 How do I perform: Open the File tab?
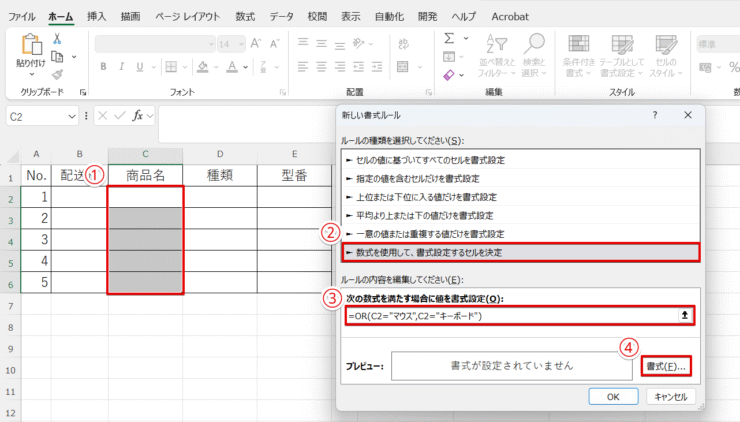pos(22,17)
